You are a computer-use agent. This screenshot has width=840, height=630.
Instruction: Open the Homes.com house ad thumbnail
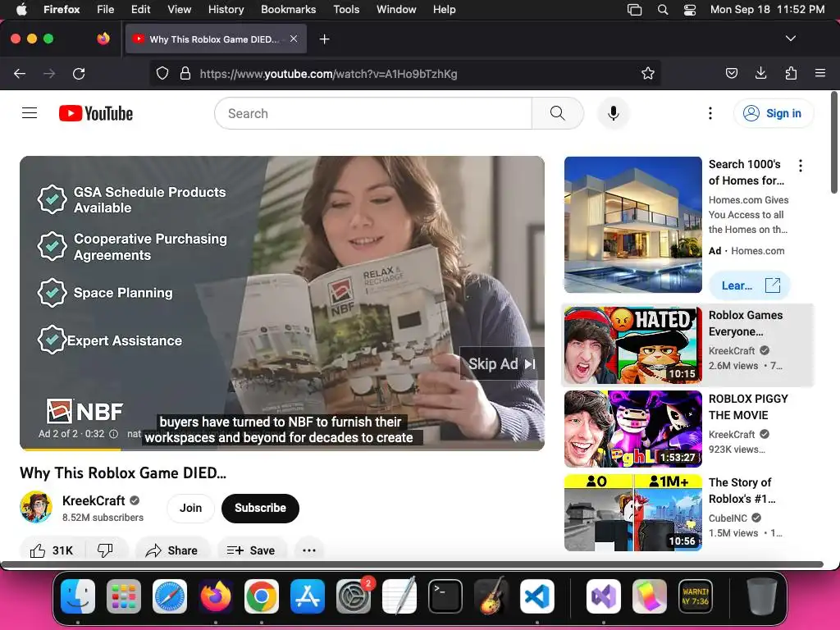click(632, 225)
